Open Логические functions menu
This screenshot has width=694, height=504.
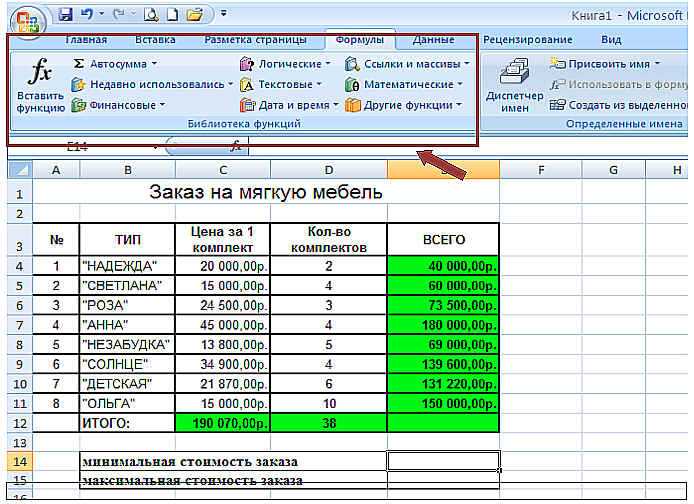pyautogui.click(x=285, y=64)
